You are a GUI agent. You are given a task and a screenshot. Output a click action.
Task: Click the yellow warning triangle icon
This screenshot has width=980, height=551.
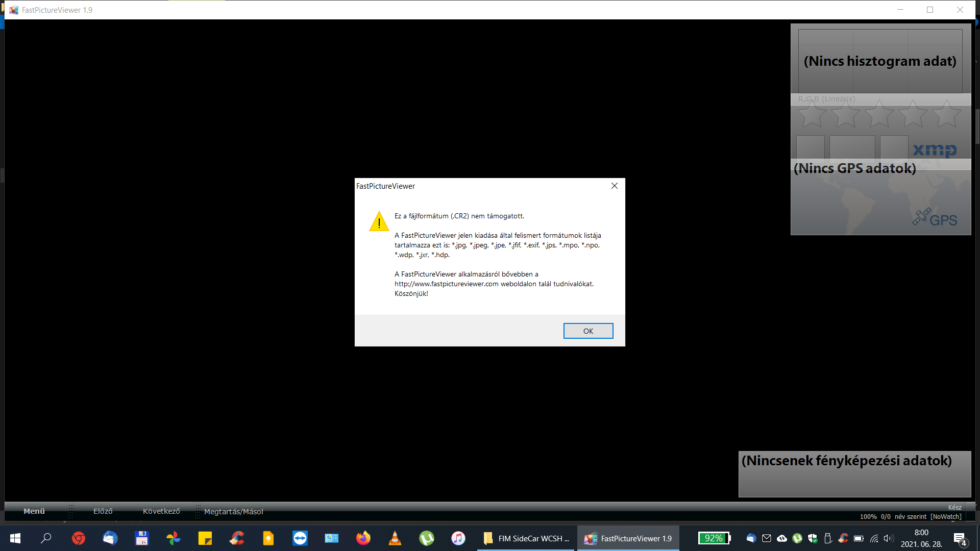click(x=379, y=221)
